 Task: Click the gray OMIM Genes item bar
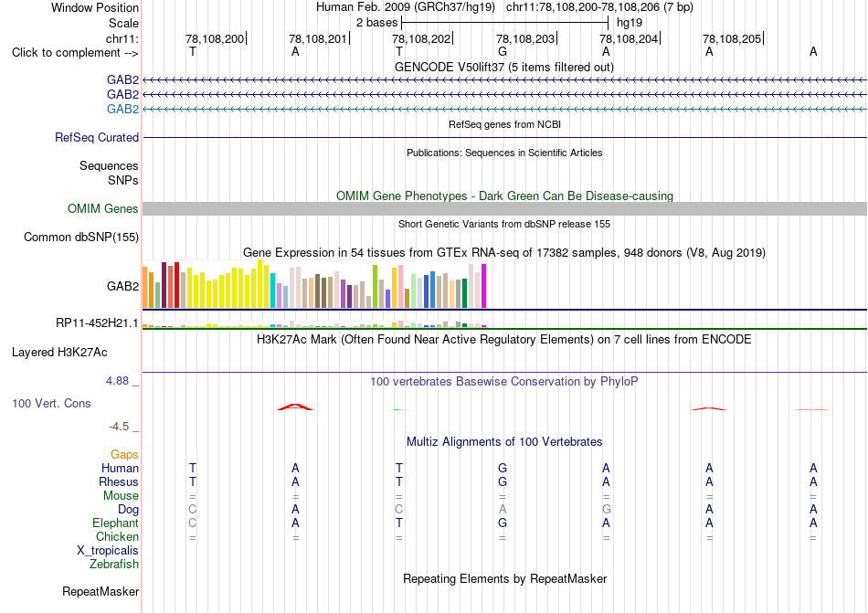(504, 208)
